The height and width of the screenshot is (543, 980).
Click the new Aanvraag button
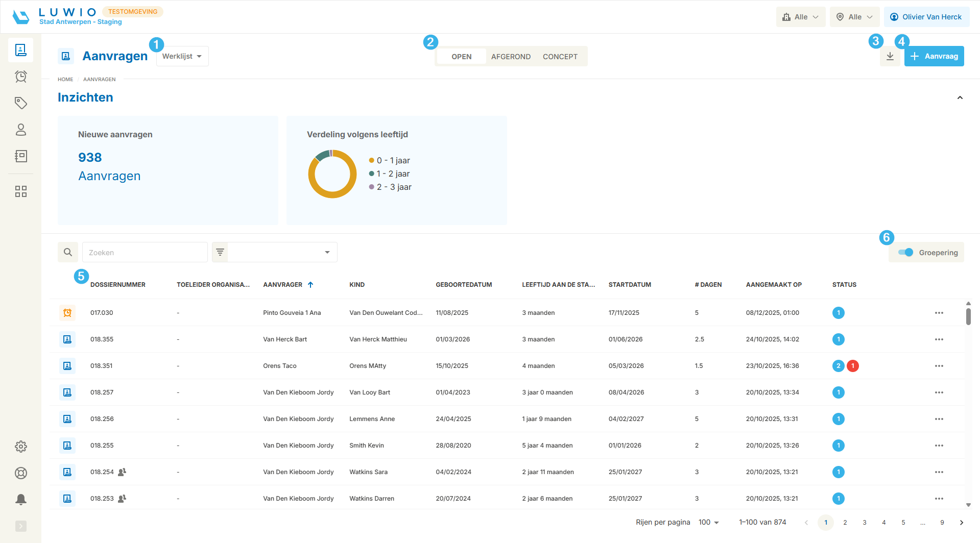click(934, 56)
